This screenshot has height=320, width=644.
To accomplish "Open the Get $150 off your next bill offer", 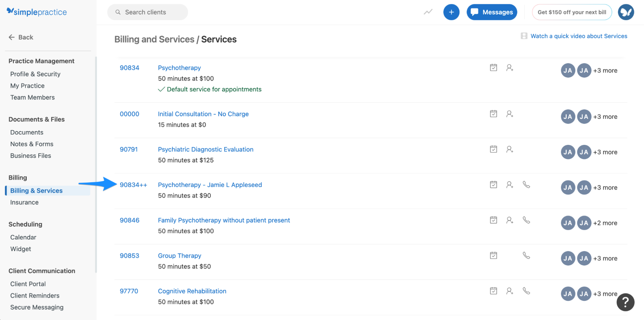I will point(572,12).
